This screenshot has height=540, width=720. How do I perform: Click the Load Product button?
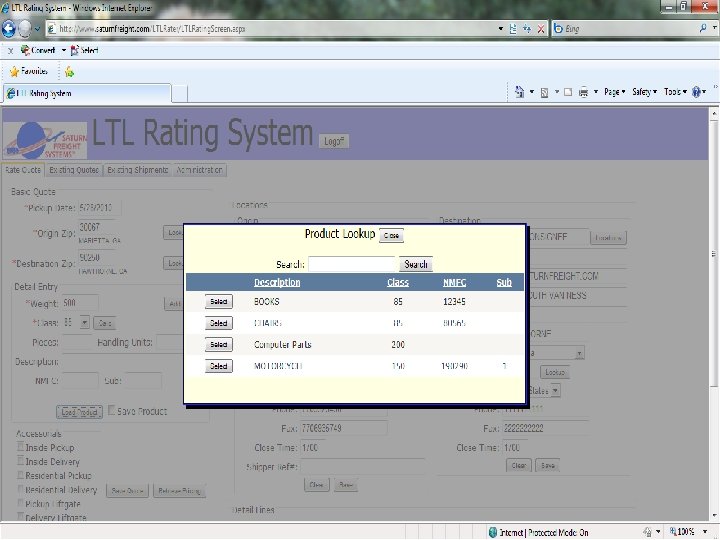79,412
